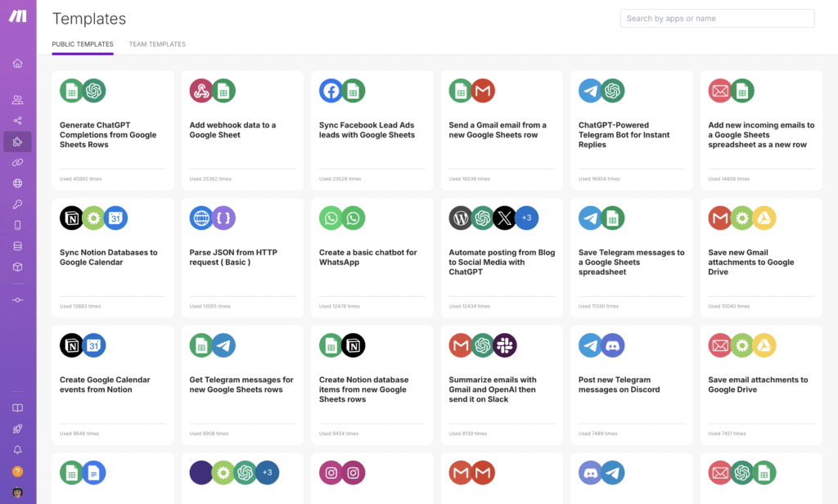This screenshot has height=504, width=838.
Task: Click the Make logo at top left
Action: click(x=17, y=17)
